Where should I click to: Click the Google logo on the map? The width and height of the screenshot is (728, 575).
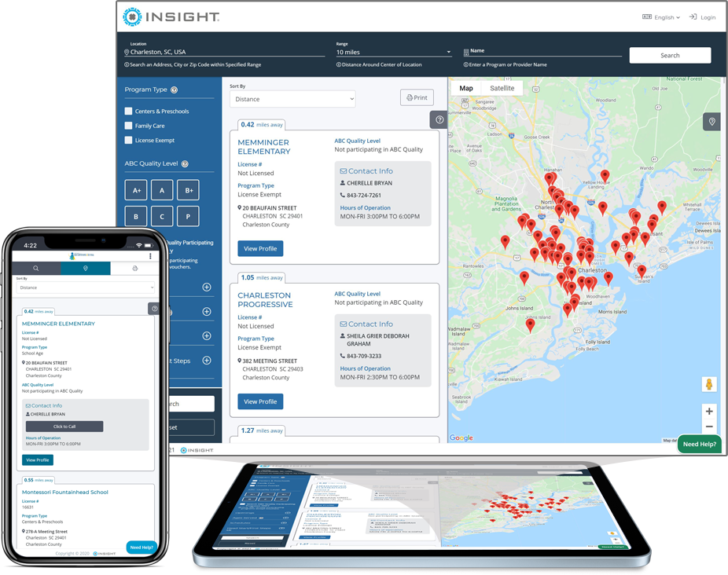461,438
